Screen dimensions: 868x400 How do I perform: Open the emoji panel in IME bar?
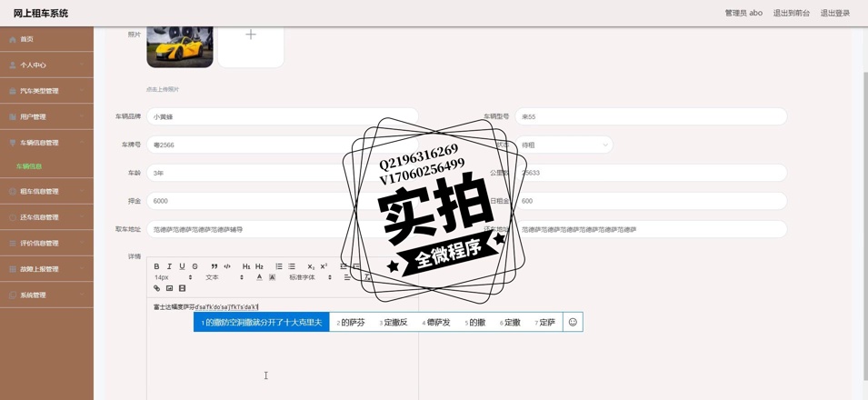click(x=573, y=322)
